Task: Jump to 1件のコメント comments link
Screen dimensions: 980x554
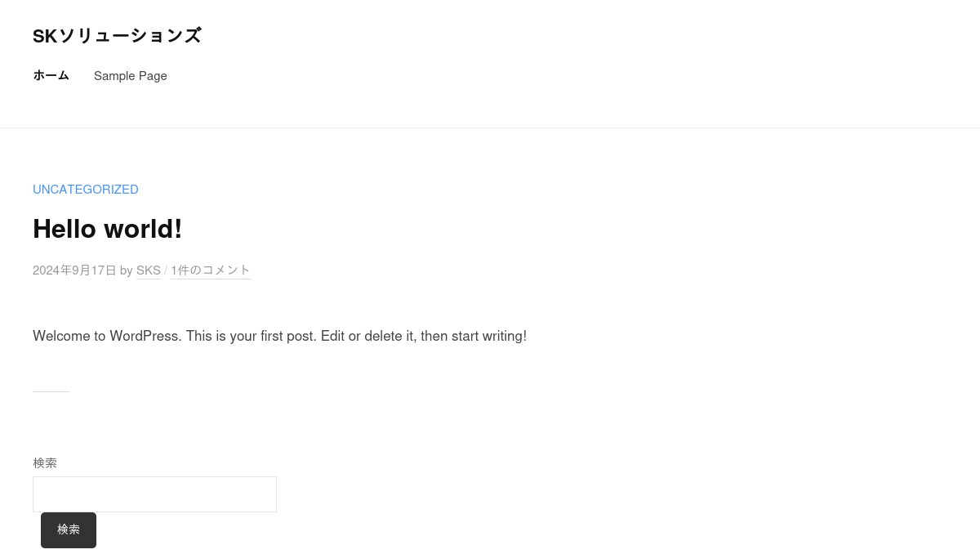Action: [x=210, y=270]
